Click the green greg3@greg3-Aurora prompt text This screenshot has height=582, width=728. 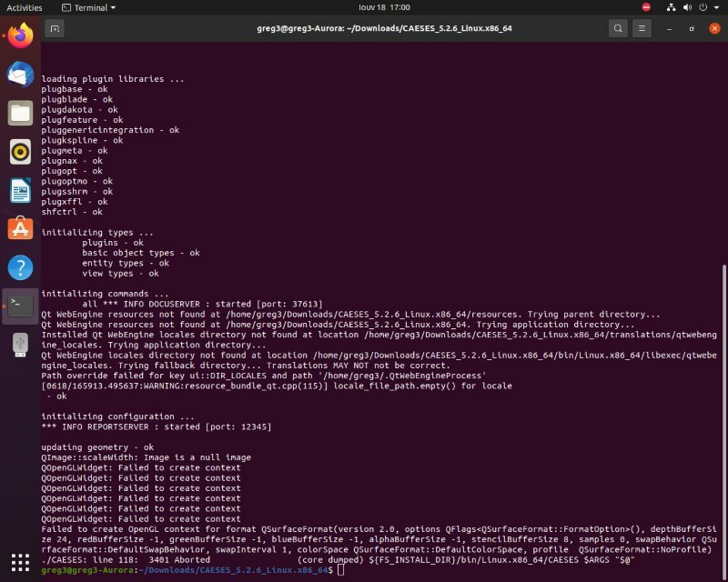(x=86, y=570)
